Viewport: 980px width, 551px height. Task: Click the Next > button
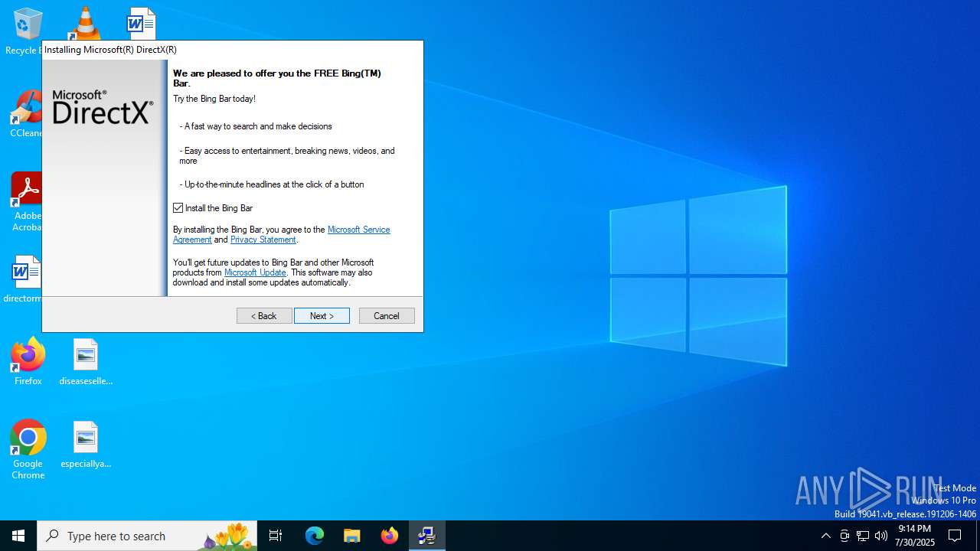tap(322, 316)
